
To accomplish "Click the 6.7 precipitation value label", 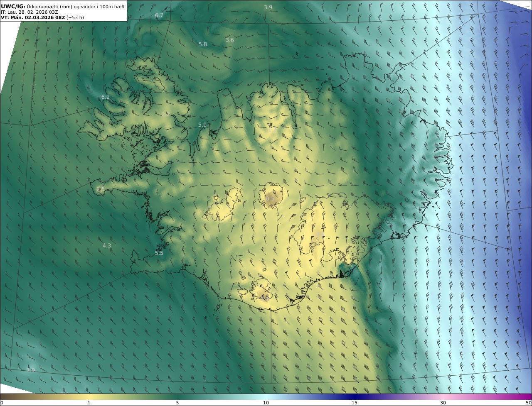I will [x=159, y=15].
